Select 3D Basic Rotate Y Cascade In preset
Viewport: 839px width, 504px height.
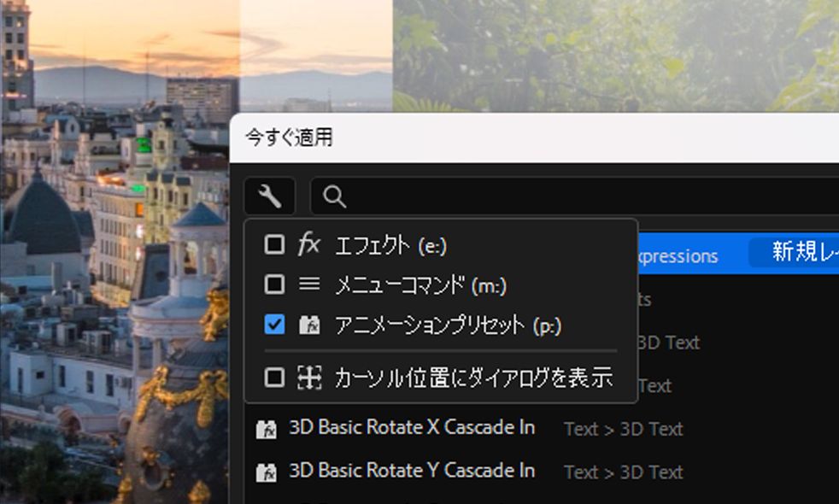[412, 471]
